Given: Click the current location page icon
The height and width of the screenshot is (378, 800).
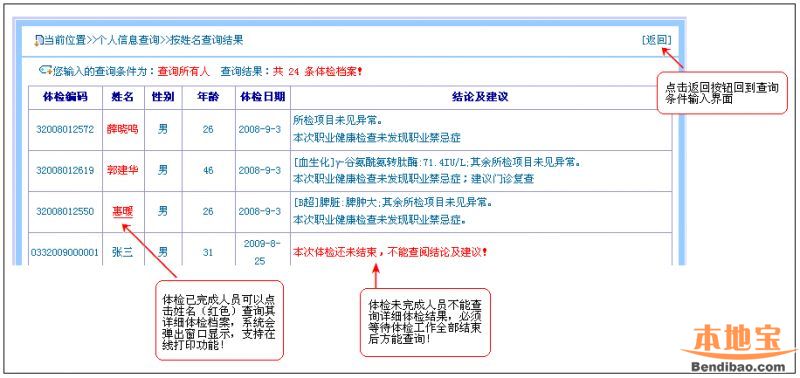Looking at the screenshot, I should click(x=39, y=41).
